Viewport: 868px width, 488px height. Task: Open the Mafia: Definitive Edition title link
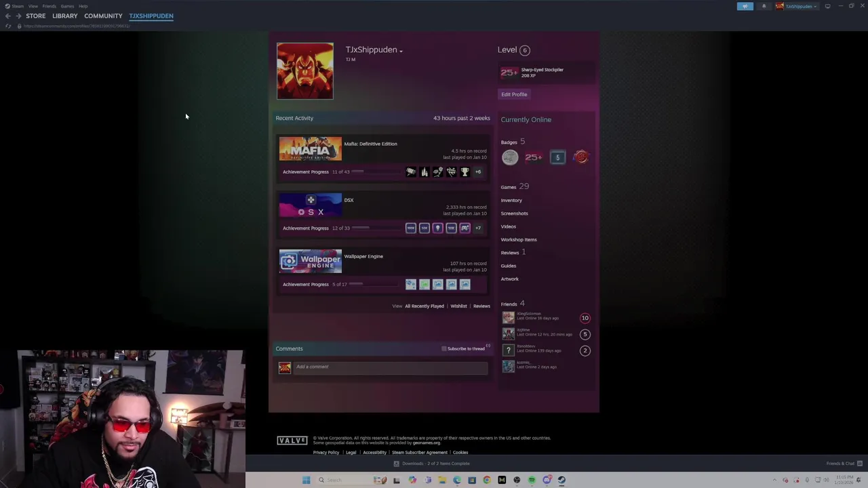pyautogui.click(x=370, y=144)
